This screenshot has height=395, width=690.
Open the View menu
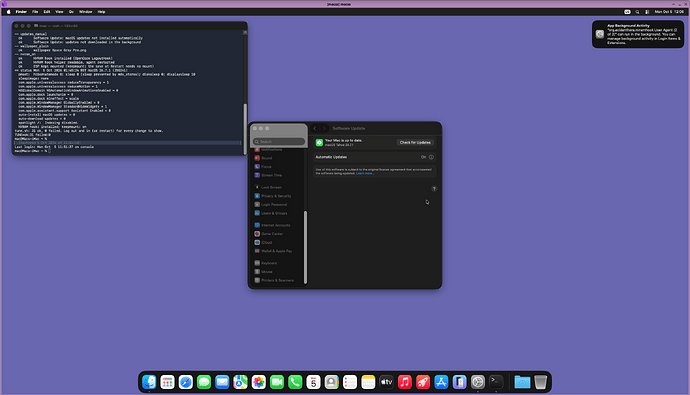click(59, 12)
